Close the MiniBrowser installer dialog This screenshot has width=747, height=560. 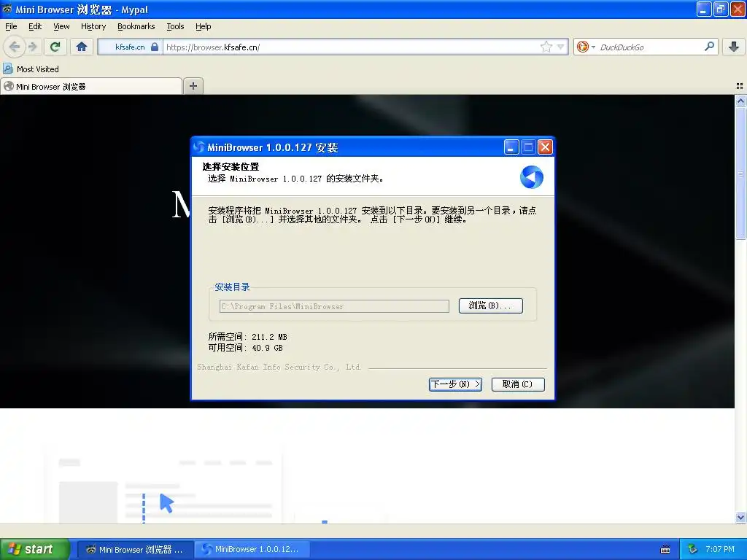point(545,147)
